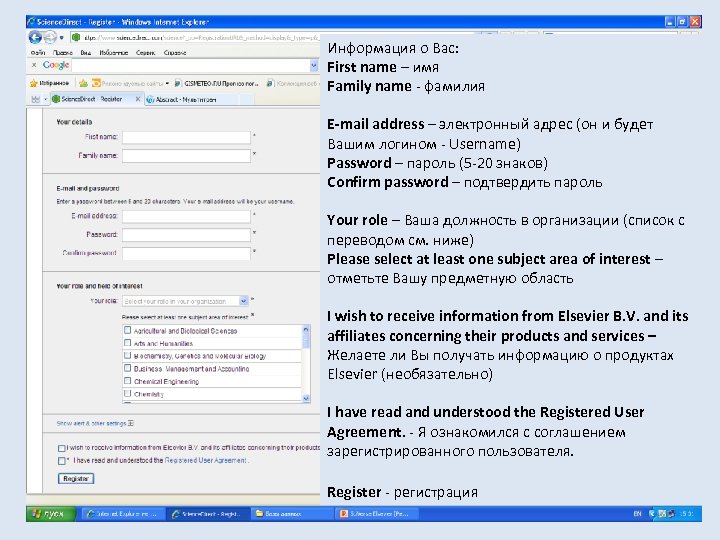Open the tab list dropdown arrow
The width and height of the screenshot is (720, 540).
[x=45, y=100]
